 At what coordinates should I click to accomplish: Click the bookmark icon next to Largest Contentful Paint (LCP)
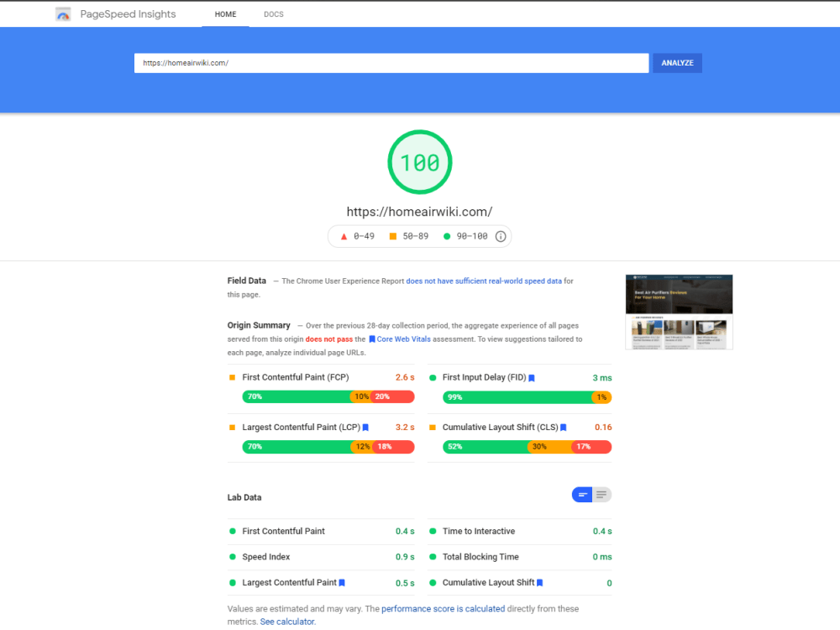(x=365, y=428)
